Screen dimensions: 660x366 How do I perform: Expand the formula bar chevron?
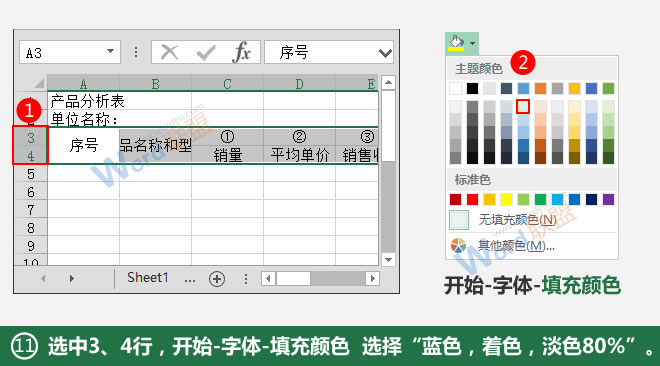(x=385, y=53)
